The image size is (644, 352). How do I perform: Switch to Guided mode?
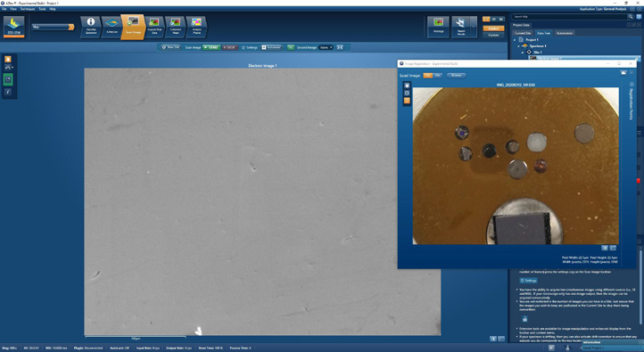tap(493, 29)
